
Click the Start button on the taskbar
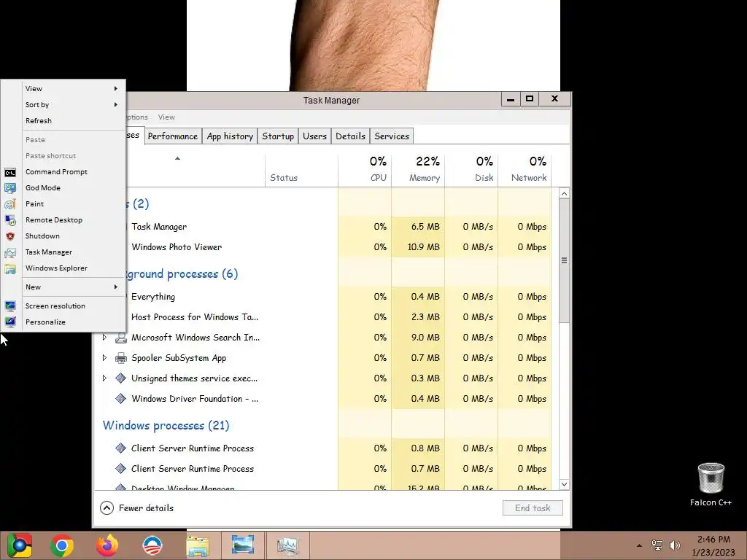19,545
